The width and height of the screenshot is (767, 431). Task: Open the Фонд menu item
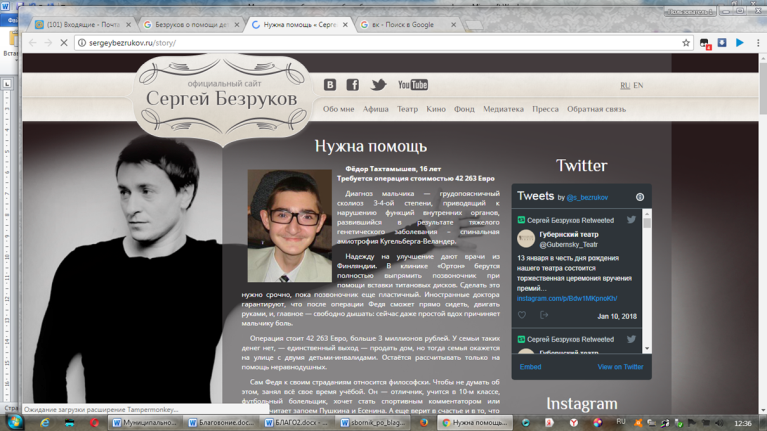tap(464, 109)
